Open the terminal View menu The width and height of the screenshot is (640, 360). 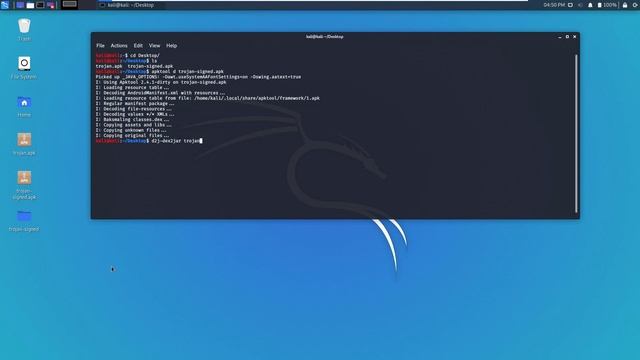154,46
